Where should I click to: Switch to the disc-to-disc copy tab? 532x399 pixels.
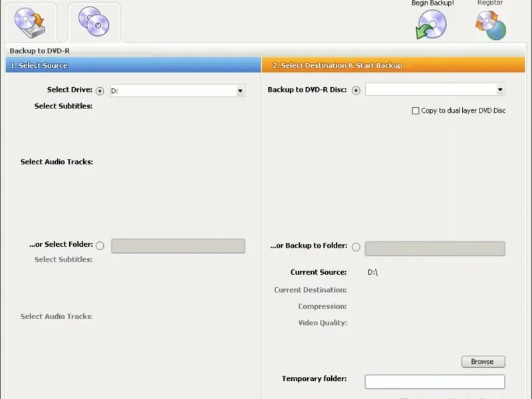coord(94,22)
